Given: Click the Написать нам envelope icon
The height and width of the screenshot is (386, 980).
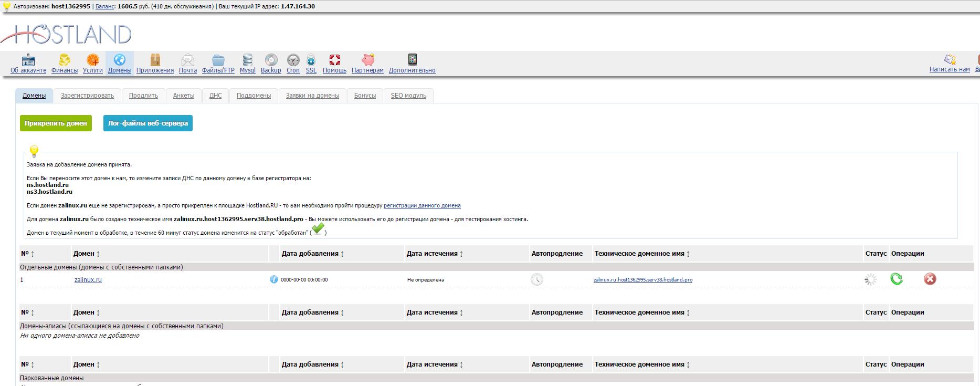Looking at the screenshot, I should (x=950, y=59).
